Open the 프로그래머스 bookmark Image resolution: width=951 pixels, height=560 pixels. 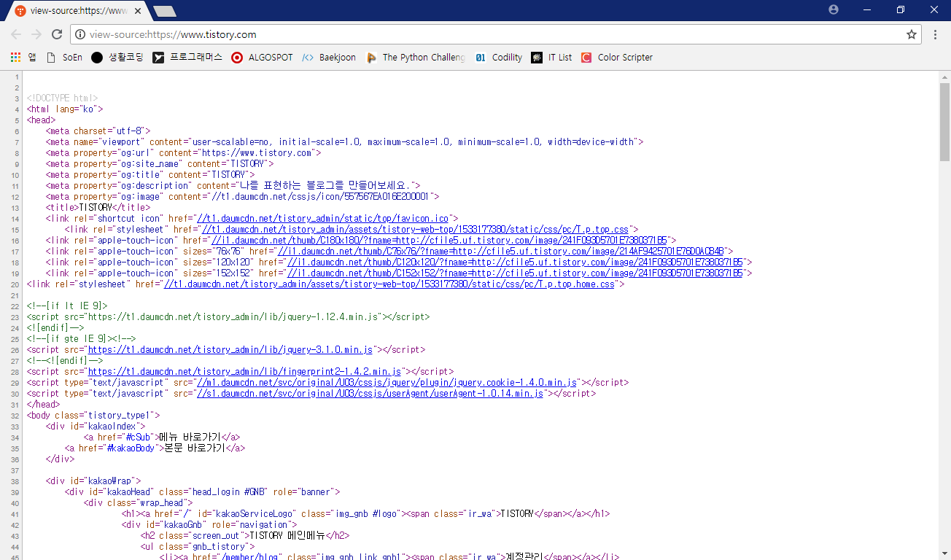(x=187, y=57)
